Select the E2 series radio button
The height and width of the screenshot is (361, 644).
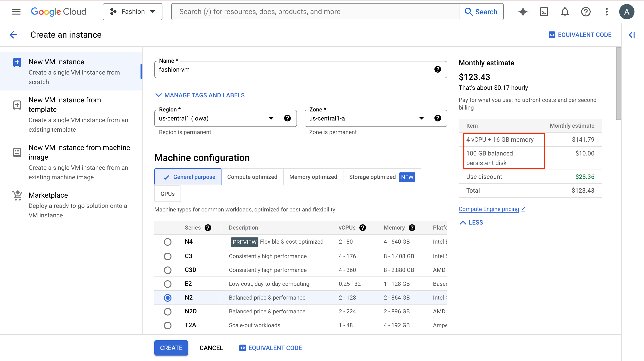point(167,284)
